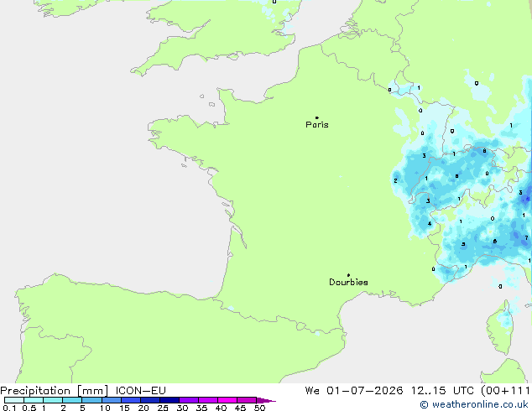The height and width of the screenshot is (411, 532).
Task: Pick the lightest 0.1–0.5 mm legend swatch
Action: (14, 400)
